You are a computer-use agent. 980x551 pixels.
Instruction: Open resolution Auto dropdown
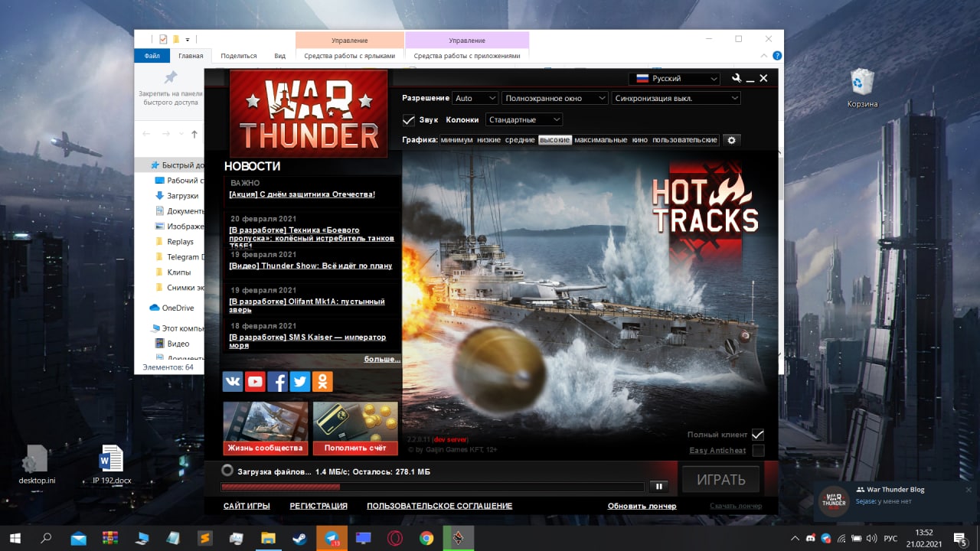coord(475,98)
